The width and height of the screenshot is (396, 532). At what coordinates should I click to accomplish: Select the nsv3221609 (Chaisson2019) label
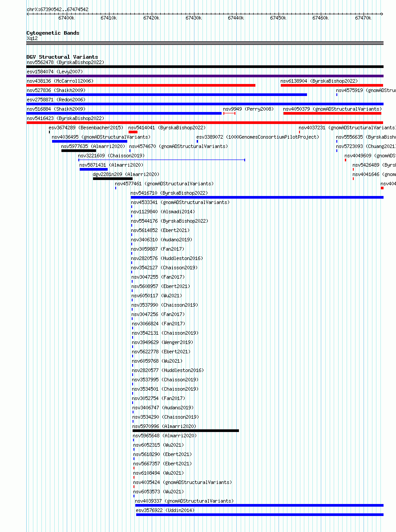[x=111, y=156]
